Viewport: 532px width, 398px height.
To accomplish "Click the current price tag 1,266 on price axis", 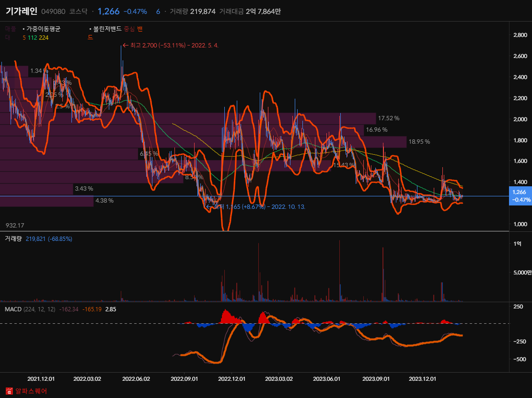I will click(520, 195).
